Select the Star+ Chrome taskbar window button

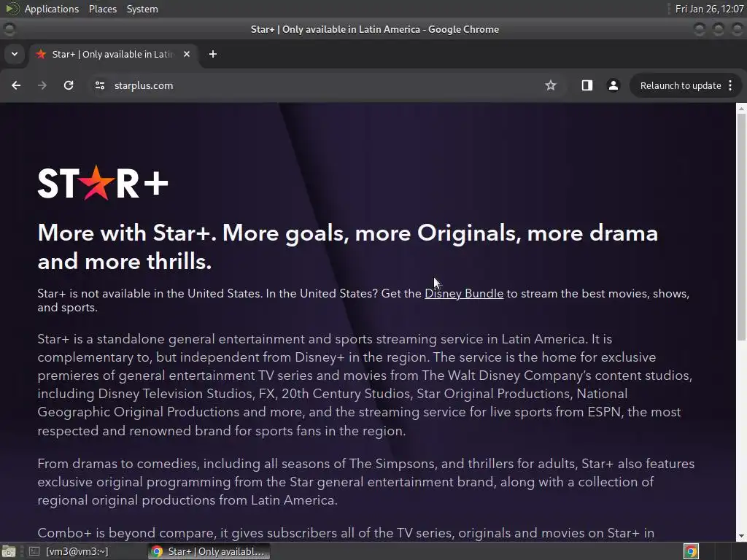pyautogui.click(x=209, y=551)
